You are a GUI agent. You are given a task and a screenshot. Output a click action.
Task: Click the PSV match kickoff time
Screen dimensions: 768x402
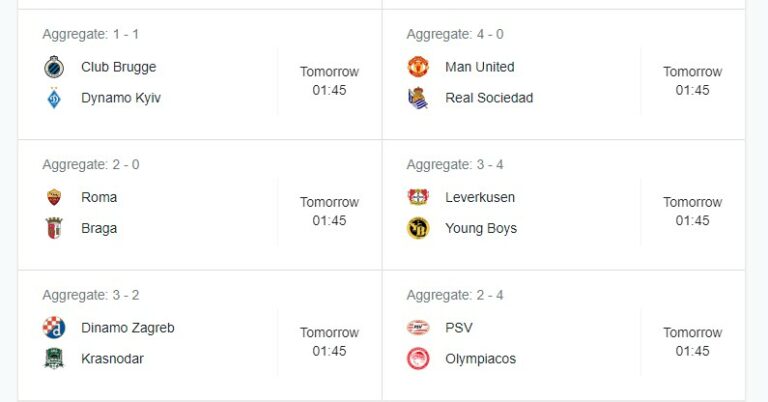tap(692, 341)
